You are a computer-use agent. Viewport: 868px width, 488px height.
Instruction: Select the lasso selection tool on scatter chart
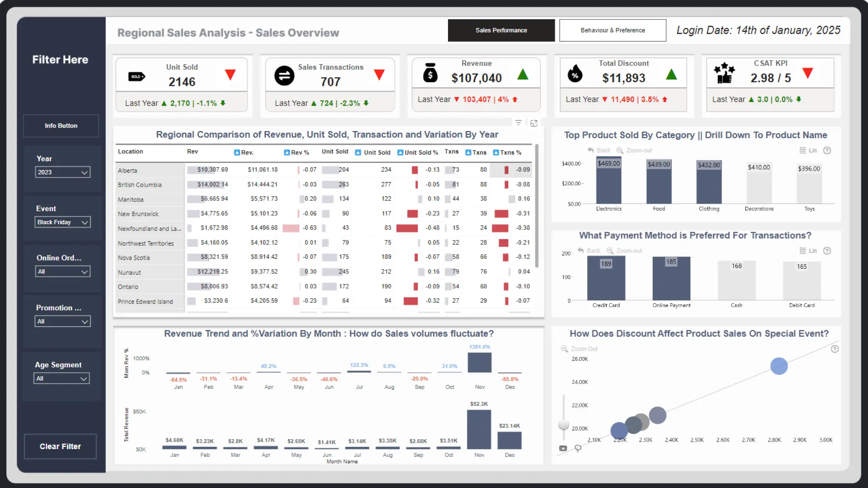[x=578, y=448]
